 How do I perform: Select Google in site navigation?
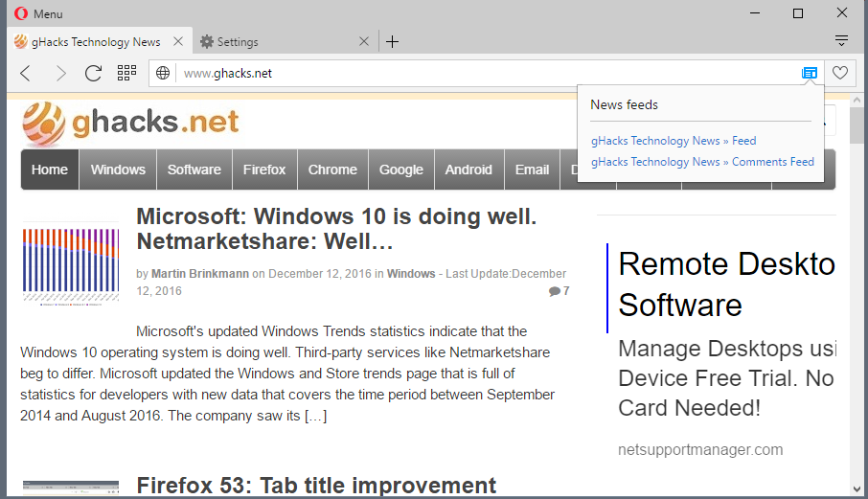pos(401,170)
